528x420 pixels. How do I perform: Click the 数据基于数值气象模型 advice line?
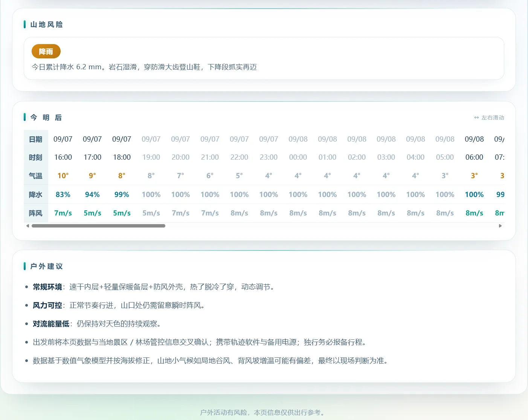211,361
